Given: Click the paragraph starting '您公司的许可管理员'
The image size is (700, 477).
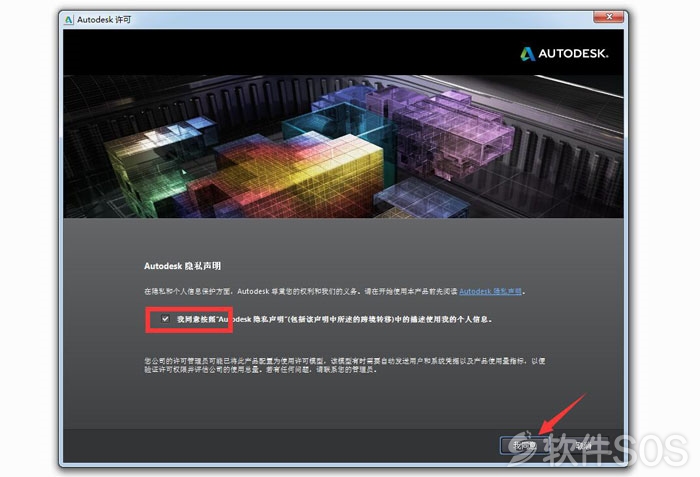Looking at the screenshot, I should pyautogui.click(x=344, y=365).
